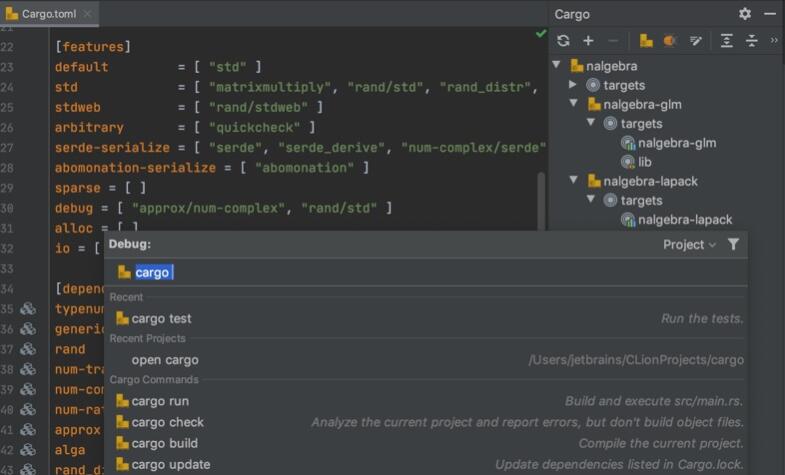Collapse all nodes in Cargo tree

click(x=751, y=41)
